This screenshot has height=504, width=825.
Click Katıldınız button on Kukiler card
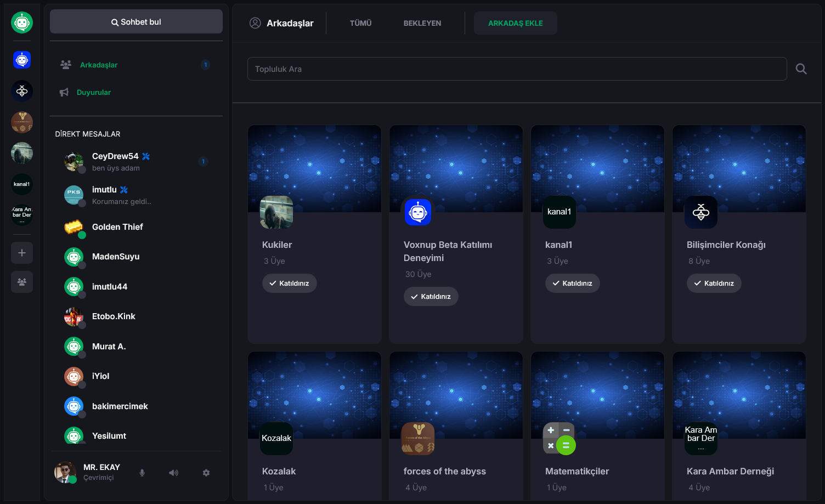tap(289, 283)
